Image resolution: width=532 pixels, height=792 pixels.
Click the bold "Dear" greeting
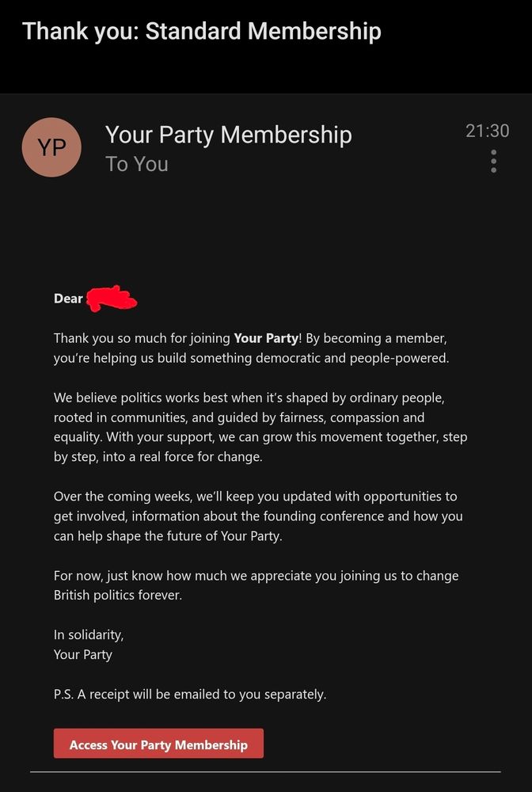(68, 299)
